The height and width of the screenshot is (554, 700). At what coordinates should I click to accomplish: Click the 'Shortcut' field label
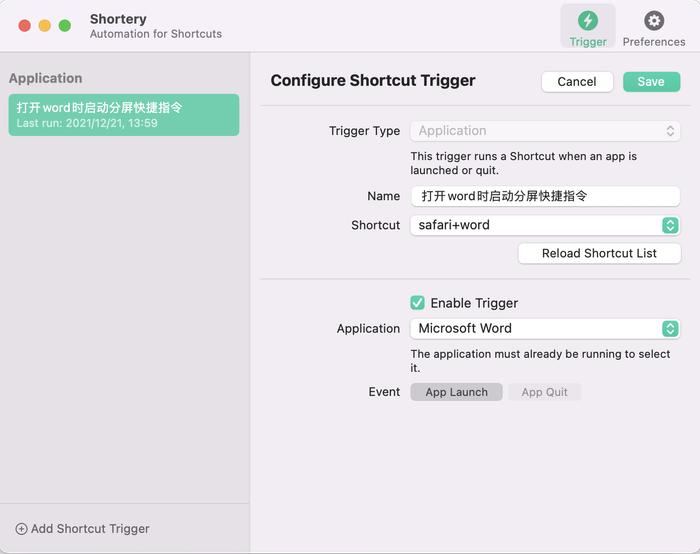[x=375, y=225]
